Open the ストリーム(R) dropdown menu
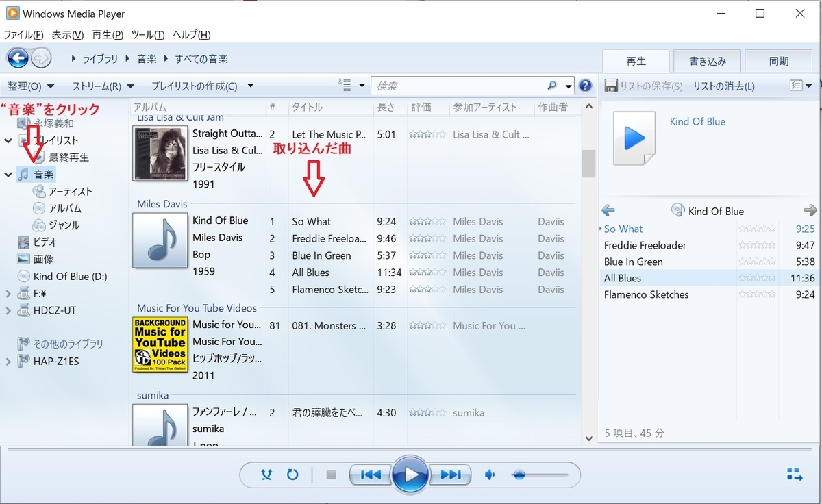822x504 pixels. (103, 86)
